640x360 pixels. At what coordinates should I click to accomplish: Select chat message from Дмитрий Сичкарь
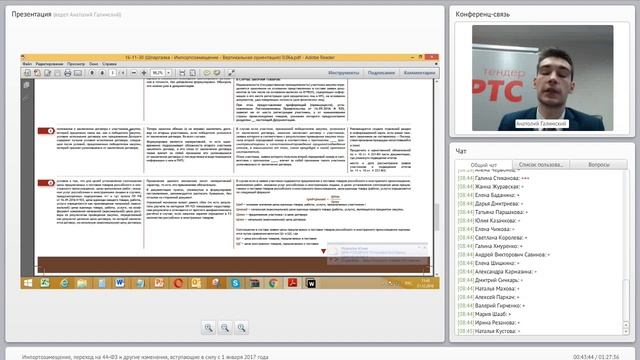pyautogui.click(x=490, y=280)
